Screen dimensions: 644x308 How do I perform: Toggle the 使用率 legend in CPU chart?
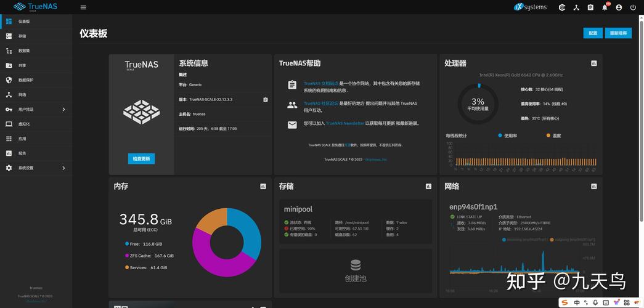coord(508,136)
